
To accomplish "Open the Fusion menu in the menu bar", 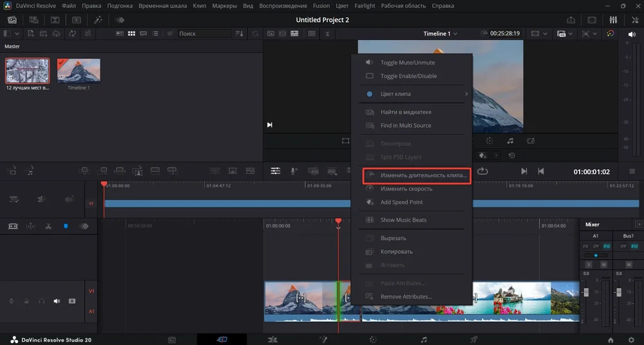I will 321,6.
